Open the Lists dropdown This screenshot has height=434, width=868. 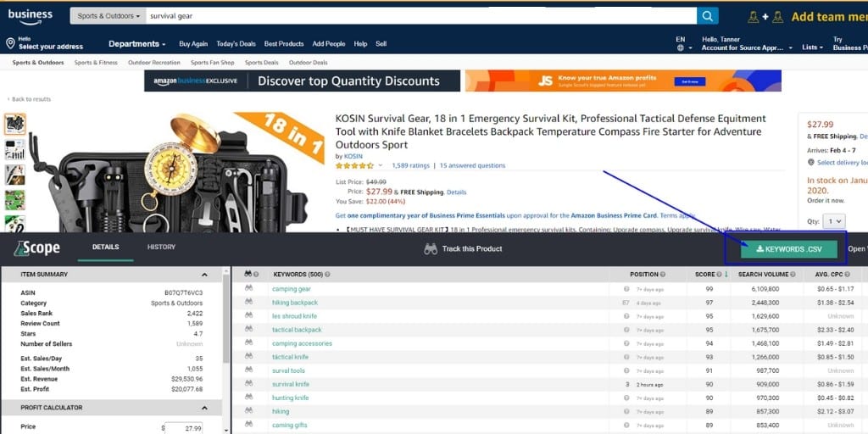pos(812,47)
